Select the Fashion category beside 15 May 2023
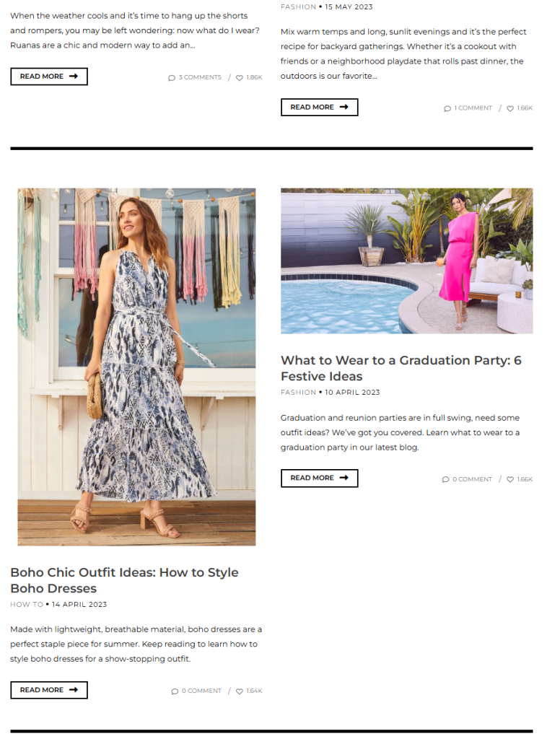 click(298, 6)
